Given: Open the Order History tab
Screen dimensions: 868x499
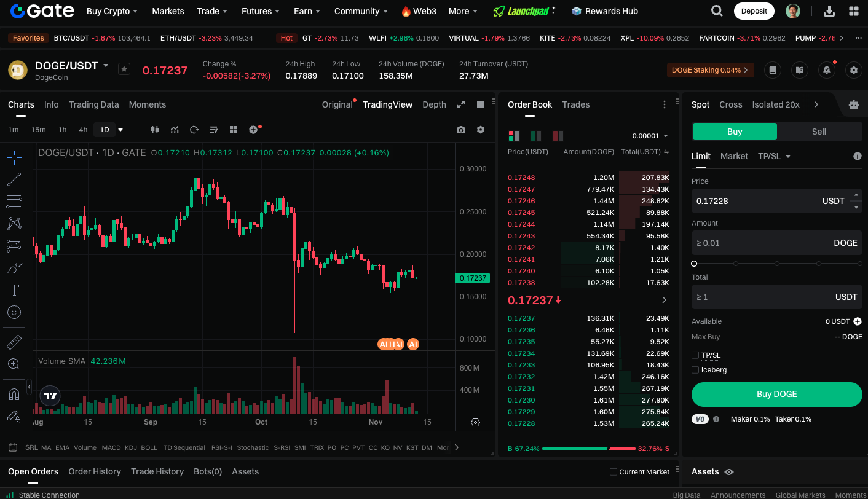Looking at the screenshot, I should (x=95, y=471).
